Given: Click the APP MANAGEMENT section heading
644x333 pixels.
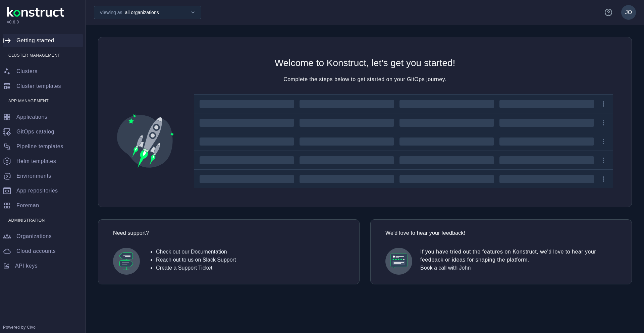Looking at the screenshot, I should (29, 101).
